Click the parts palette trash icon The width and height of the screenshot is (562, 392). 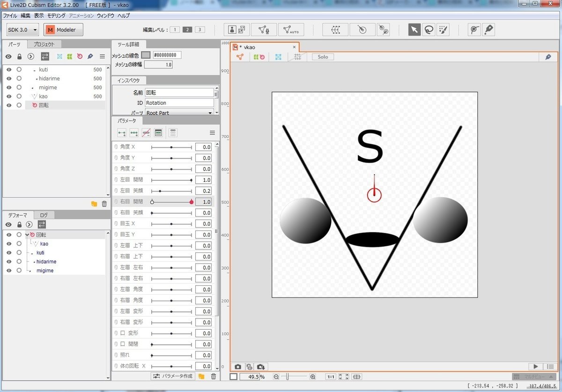pyautogui.click(x=104, y=204)
